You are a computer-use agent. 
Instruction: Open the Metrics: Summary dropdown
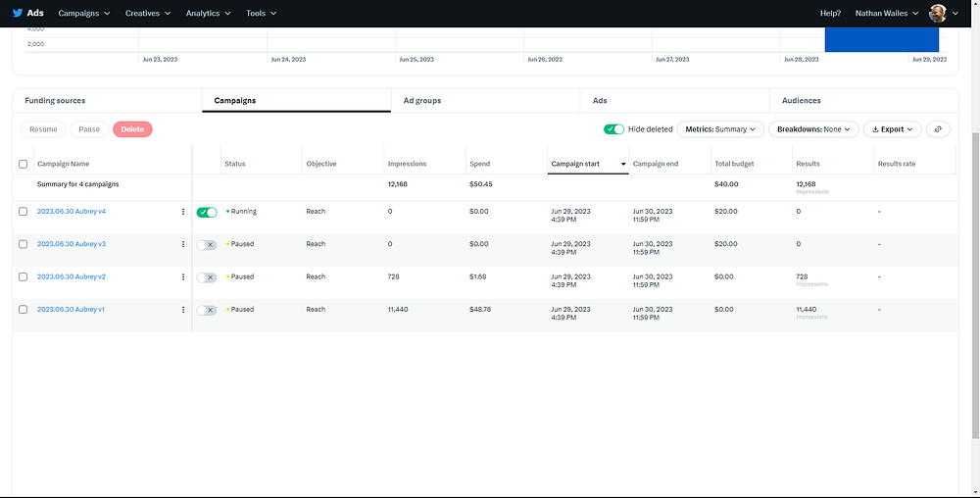[722, 129]
